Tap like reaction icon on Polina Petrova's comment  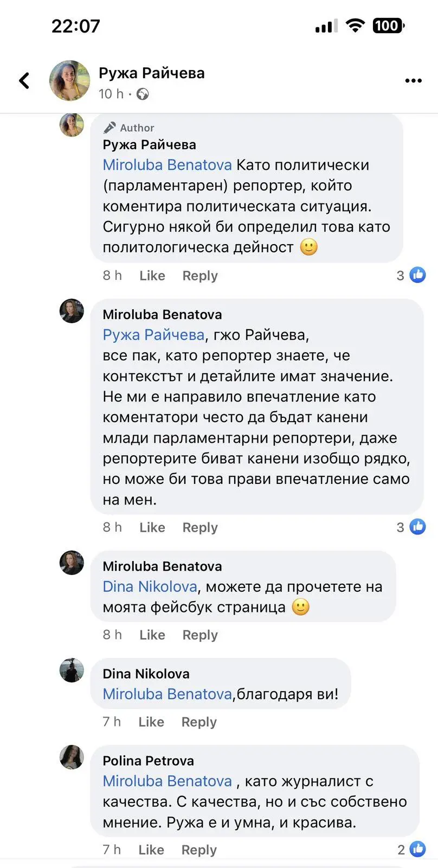click(x=417, y=849)
